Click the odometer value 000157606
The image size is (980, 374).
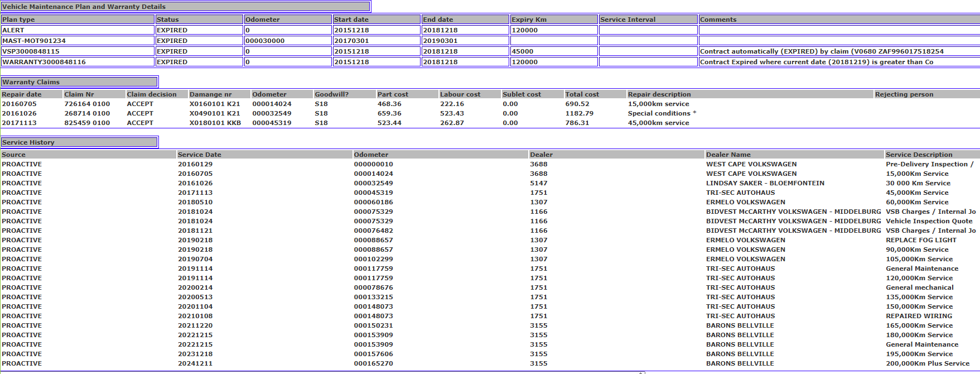(x=373, y=354)
